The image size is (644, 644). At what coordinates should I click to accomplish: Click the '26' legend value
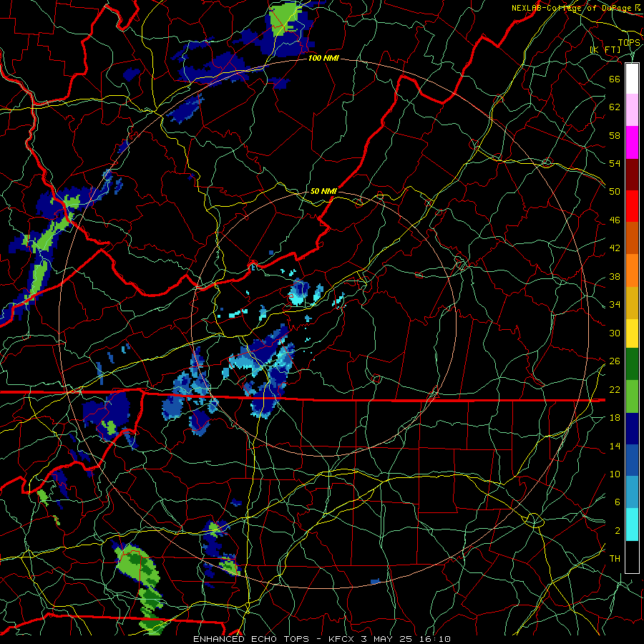click(615, 361)
